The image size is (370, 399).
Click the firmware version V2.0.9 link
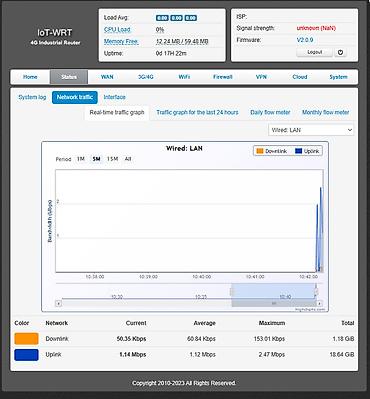coord(305,40)
